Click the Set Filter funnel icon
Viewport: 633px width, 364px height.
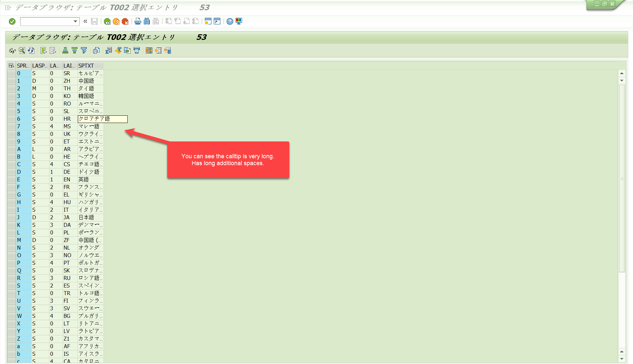coord(84,50)
